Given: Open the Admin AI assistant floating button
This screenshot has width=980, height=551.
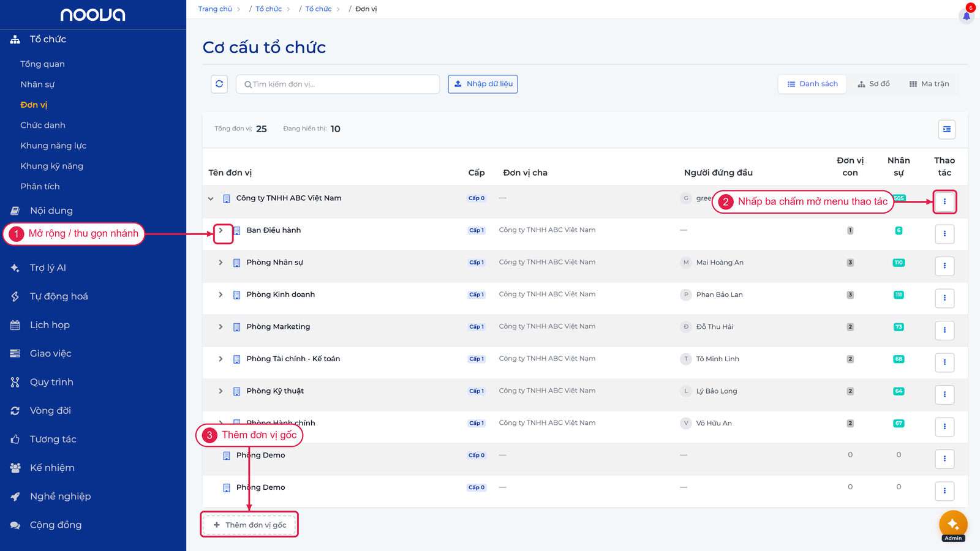Looking at the screenshot, I should (x=953, y=525).
